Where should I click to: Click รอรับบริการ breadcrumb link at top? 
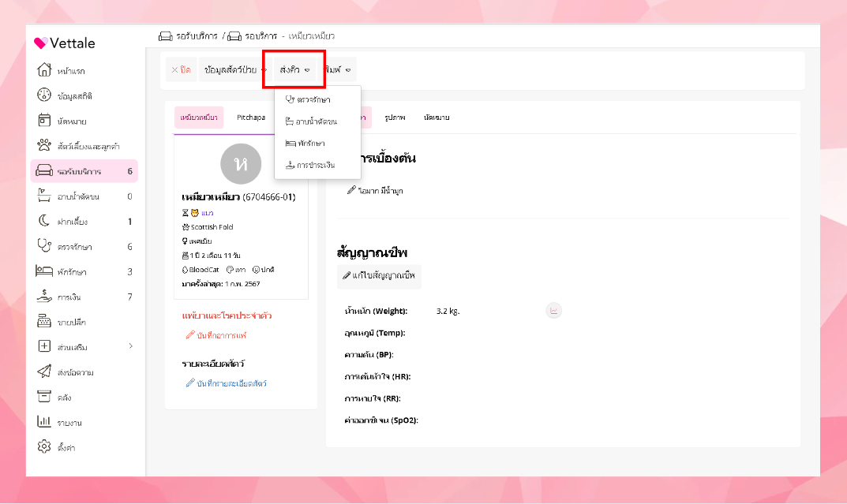(197, 36)
